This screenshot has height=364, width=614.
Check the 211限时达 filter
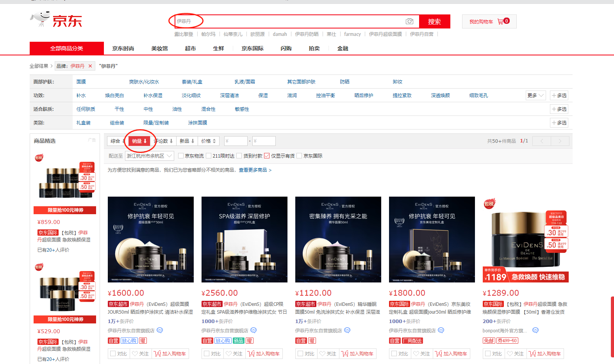tap(209, 156)
